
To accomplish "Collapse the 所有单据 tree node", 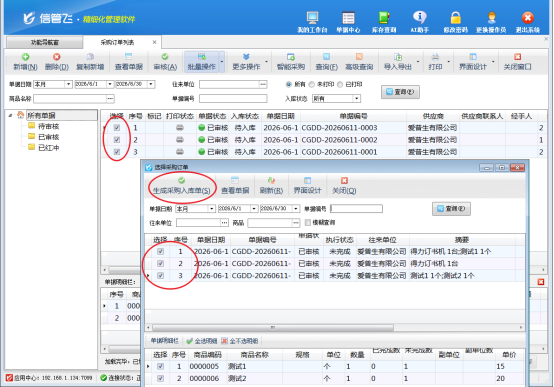I will (x=10, y=115).
